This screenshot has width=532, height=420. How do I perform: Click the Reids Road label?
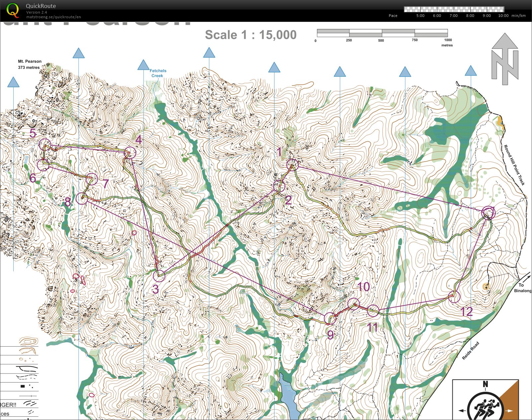click(471, 351)
